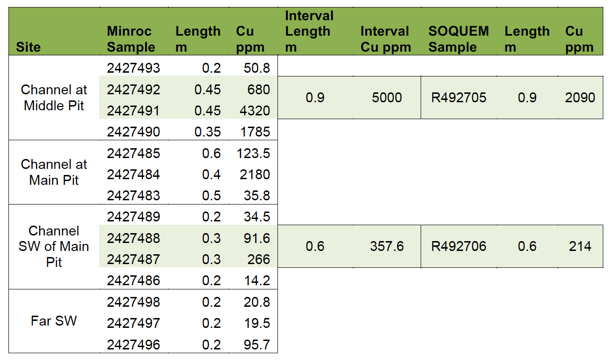
Task: Click the Cu value 20.8
Action: point(257,302)
